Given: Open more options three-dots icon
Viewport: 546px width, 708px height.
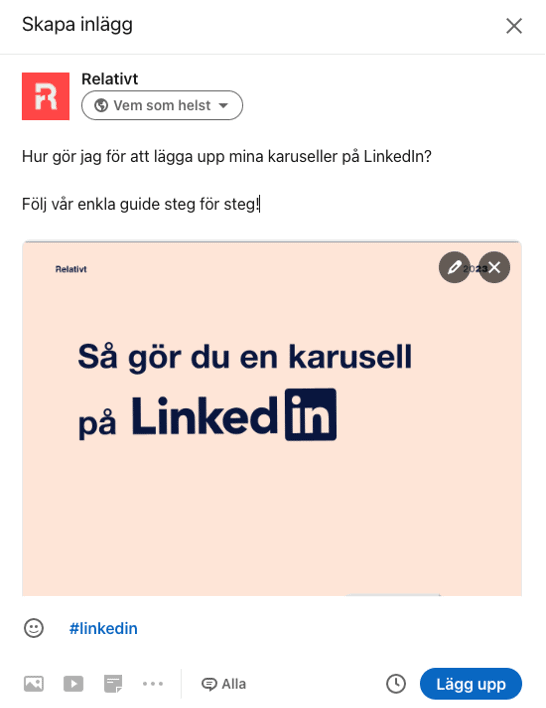Looking at the screenshot, I should click(x=153, y=684).
